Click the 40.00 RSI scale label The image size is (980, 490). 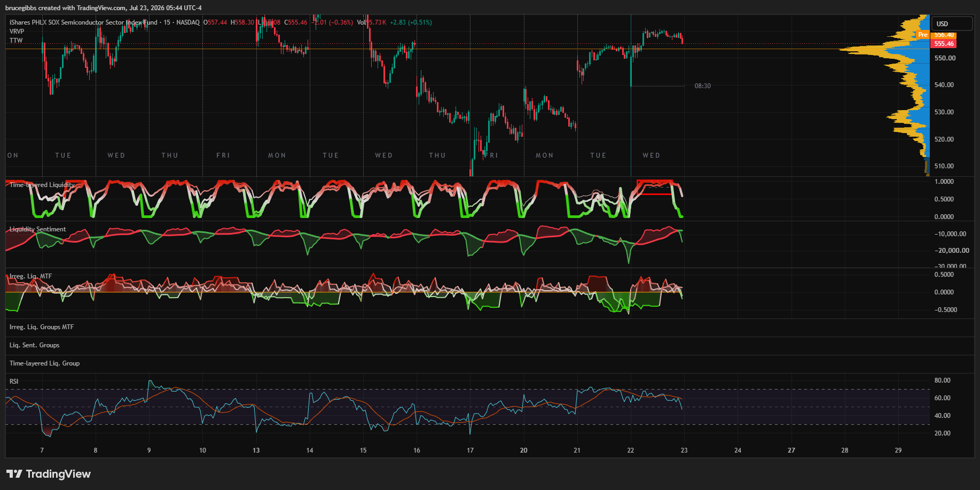coord(943,416)
